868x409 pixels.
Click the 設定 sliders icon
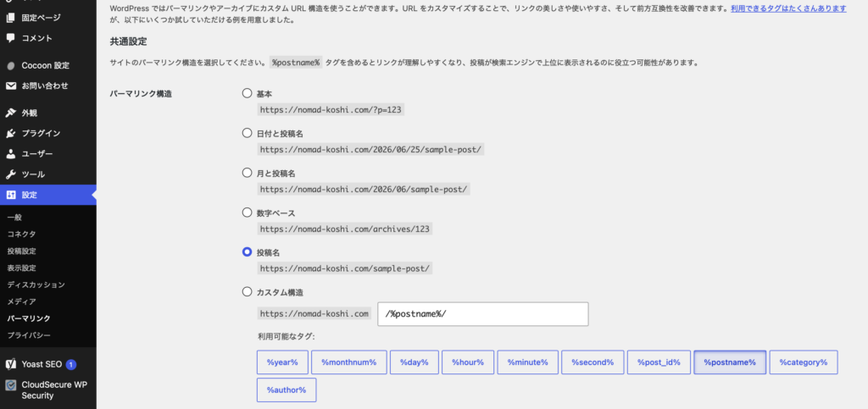point(10,195)
